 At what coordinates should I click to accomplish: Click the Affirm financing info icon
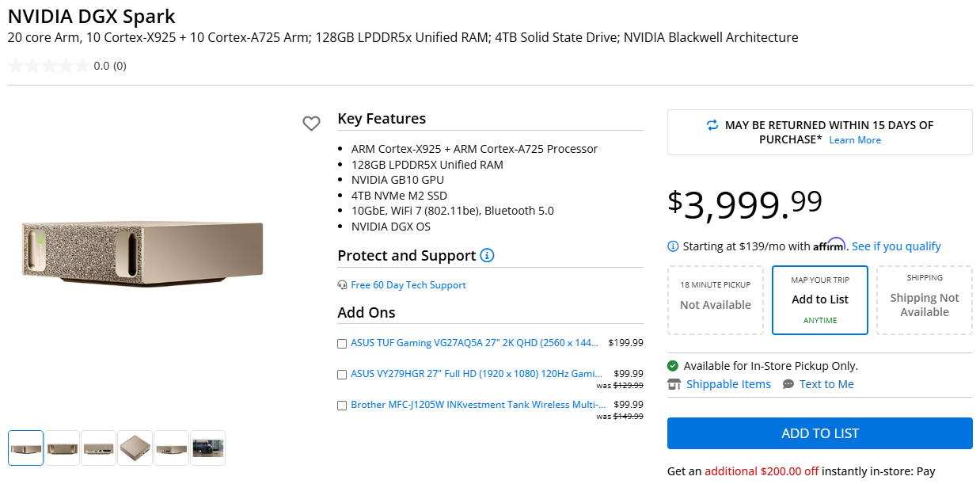coord(673,246)
